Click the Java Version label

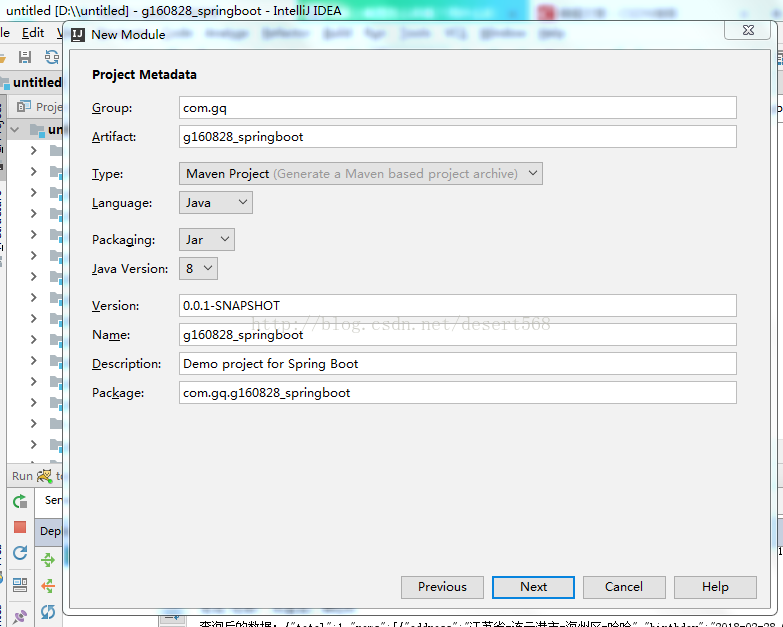(130, 269)
